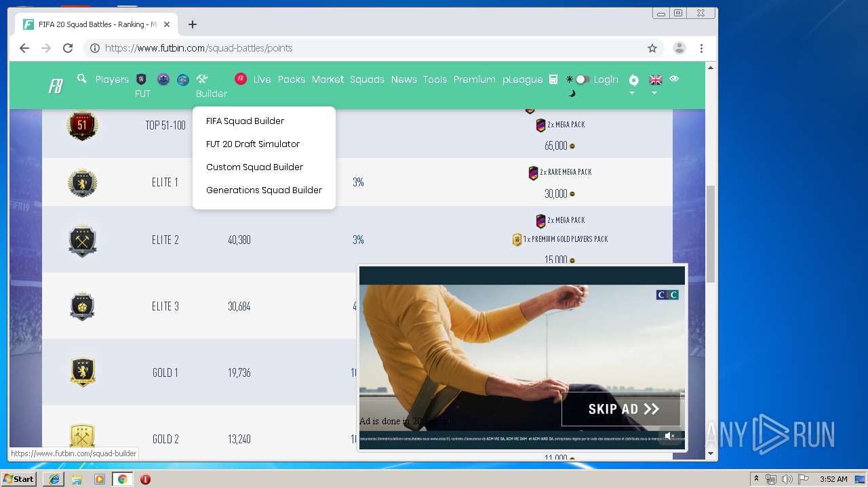Screen dimensions: 868x488
Task: Click the GOLD 1 points 19,736
Action: point(239,373)
